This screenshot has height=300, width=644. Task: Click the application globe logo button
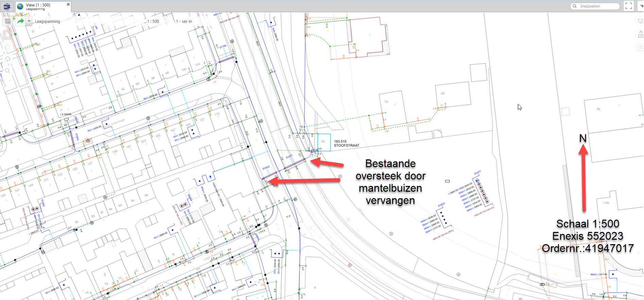coord(7,6)
